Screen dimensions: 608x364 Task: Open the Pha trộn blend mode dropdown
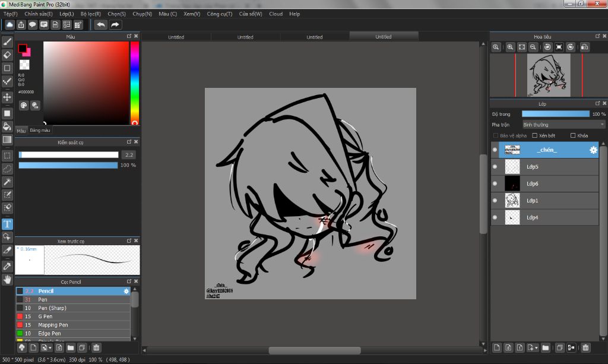coord(563,125)
